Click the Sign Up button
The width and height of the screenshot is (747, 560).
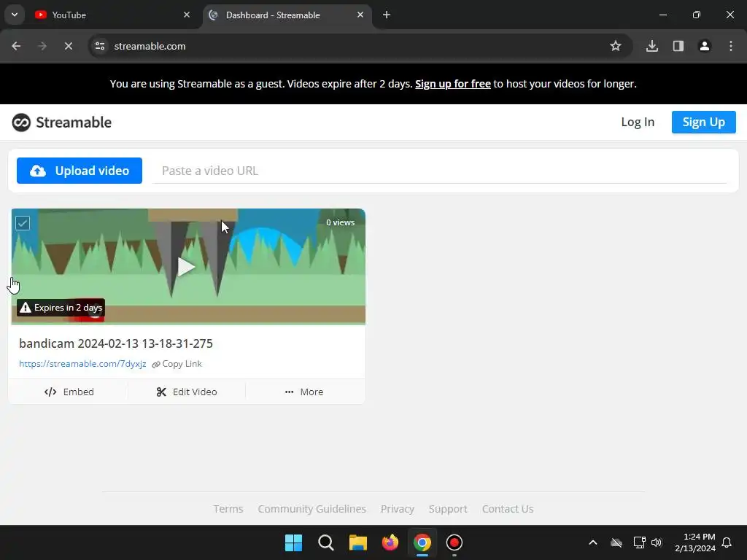[704, 122]
